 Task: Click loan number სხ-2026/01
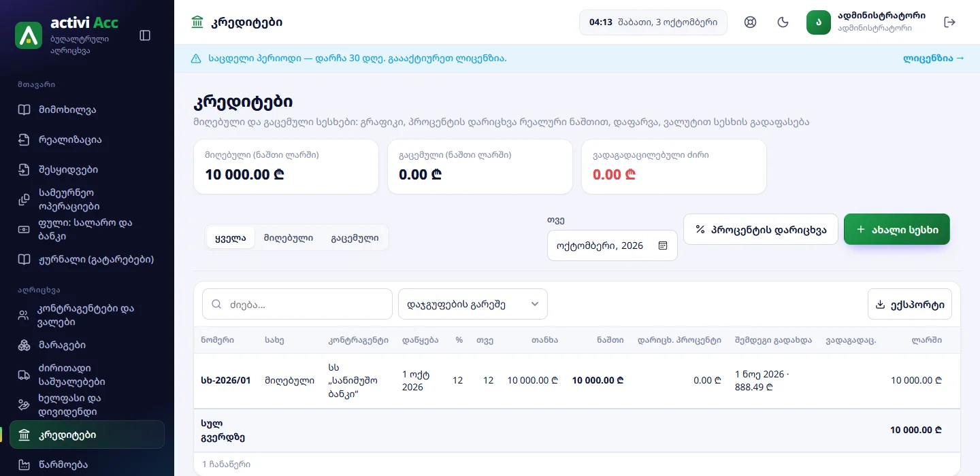(226, 381)
